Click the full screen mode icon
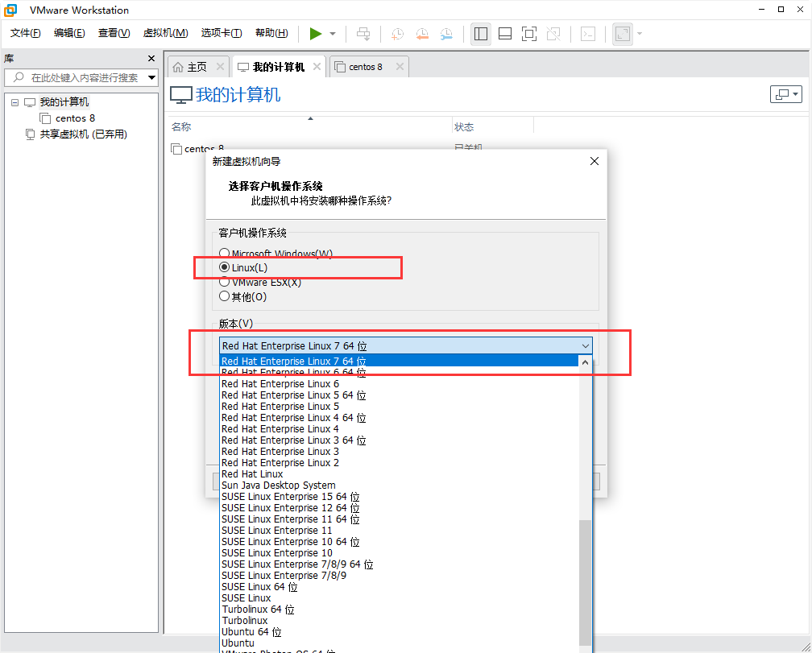 tap(528, 34)
